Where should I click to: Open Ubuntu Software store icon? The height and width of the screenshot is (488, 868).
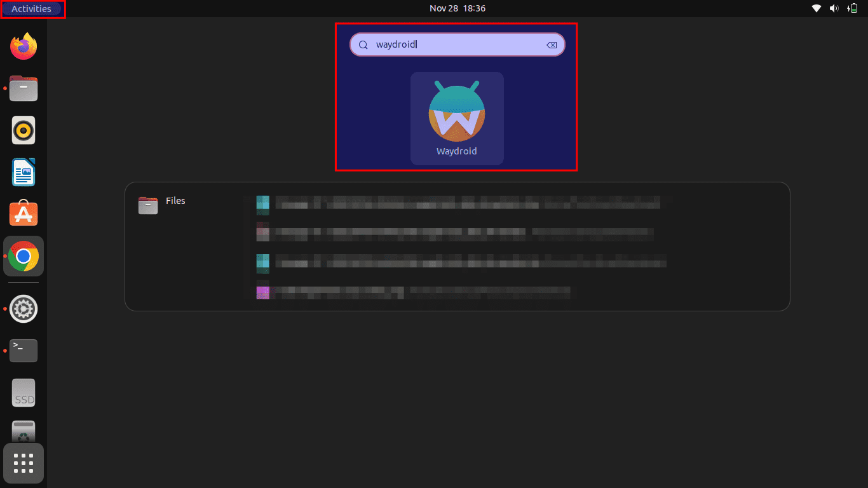[x=24, y=214]
